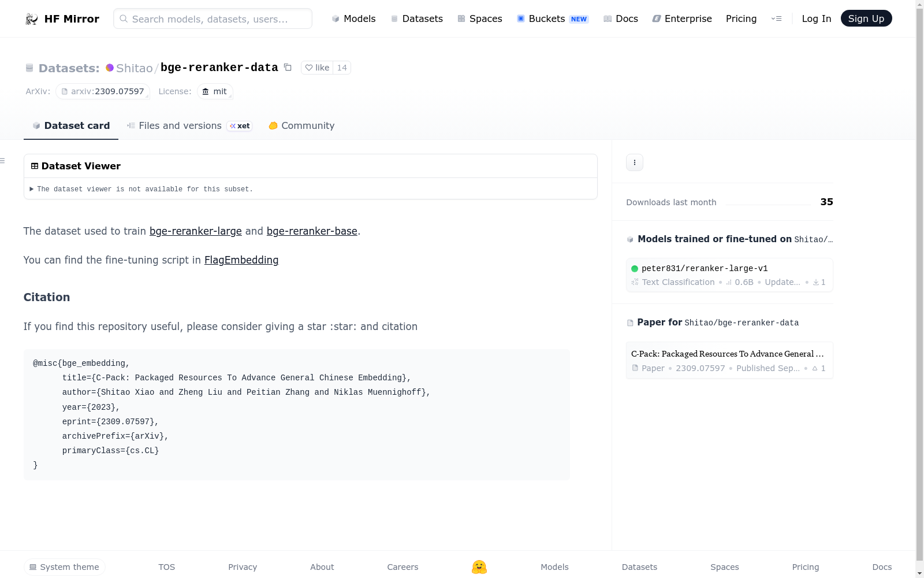Image resolution: width=924 pixels, height=578 pixels.
Task: Open Buckets in the top navigation
Action: 553,18
